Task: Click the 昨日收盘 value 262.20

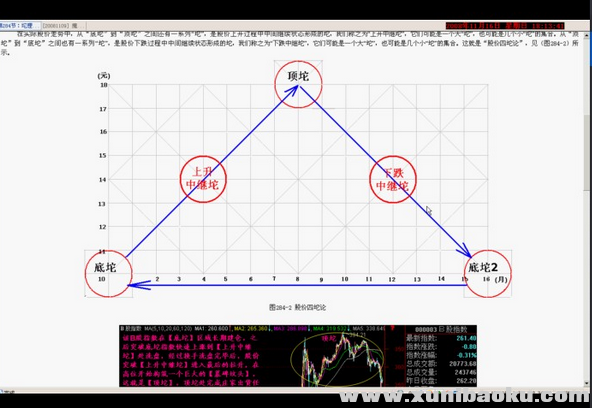Action: tap(466, 381)
